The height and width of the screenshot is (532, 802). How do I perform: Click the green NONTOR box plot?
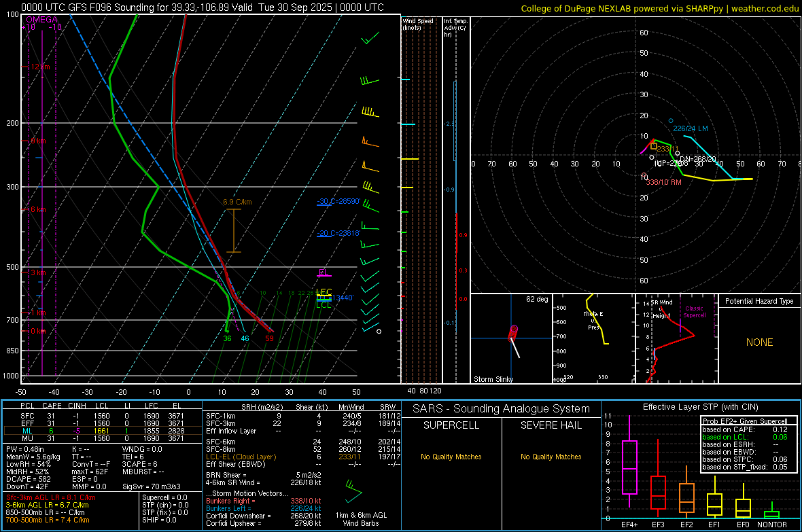coord(772,510)
